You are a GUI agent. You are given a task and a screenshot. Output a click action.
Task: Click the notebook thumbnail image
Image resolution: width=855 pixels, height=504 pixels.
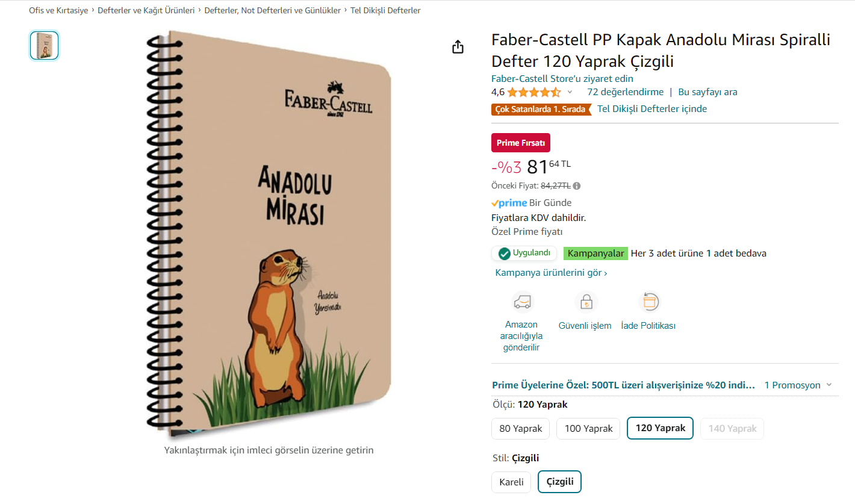tap(45, 46)
